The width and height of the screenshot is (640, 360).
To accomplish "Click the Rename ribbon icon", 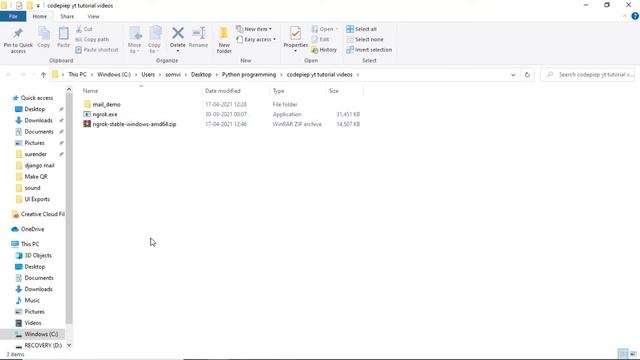I will (x=199, y=33).
